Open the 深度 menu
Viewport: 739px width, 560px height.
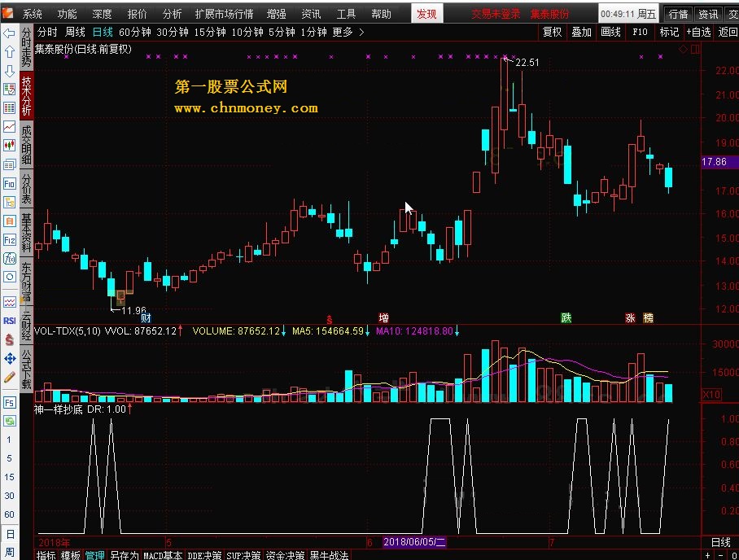(102, 14)
